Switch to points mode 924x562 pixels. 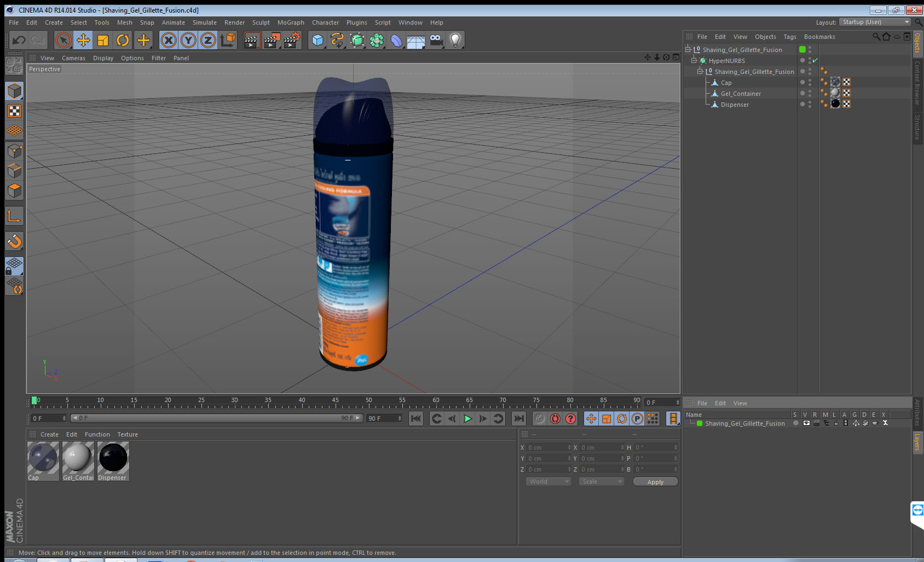(x=14, y=151)
